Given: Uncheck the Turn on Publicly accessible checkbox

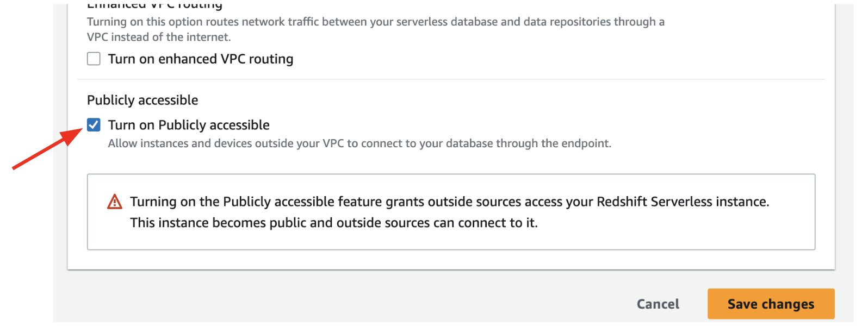Looking at the screenshot, I should pos(94,125).
